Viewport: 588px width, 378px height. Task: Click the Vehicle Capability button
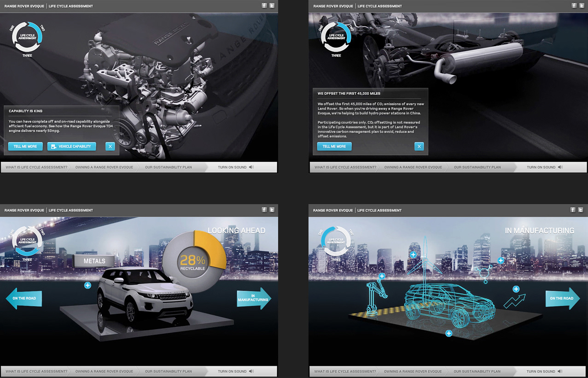click(x=71, y=147)
